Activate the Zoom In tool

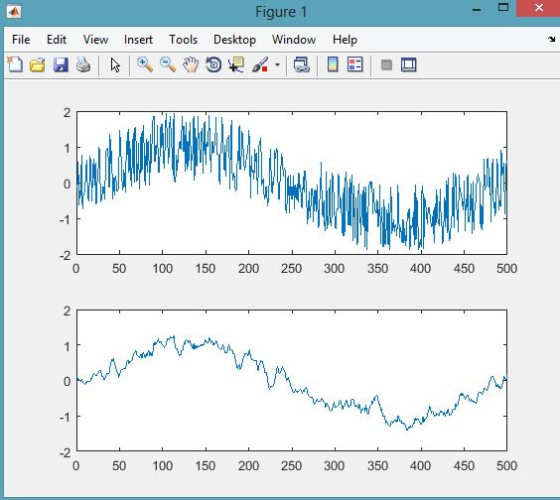point(145,65)
